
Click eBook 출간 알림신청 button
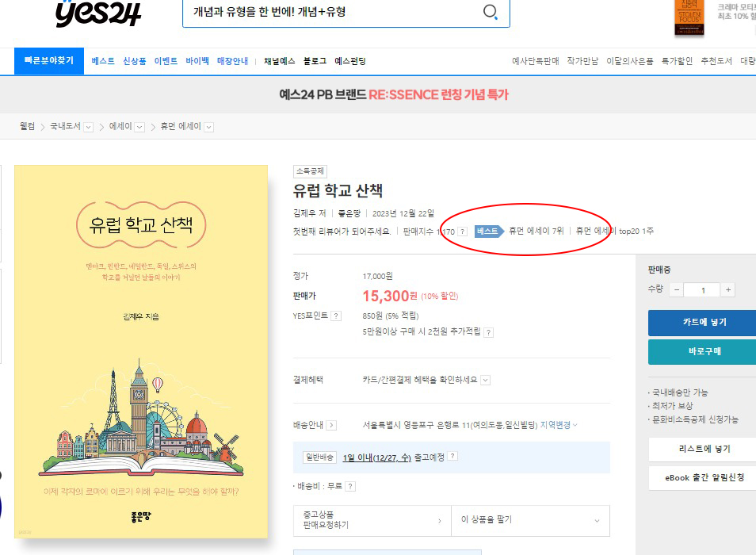click(x=704, y=478)
